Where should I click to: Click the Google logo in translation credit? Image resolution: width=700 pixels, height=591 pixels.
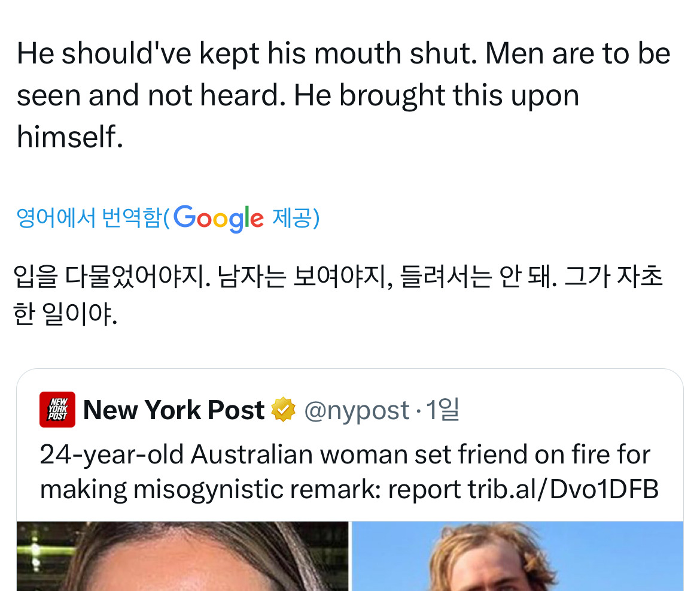pos(218,219)
